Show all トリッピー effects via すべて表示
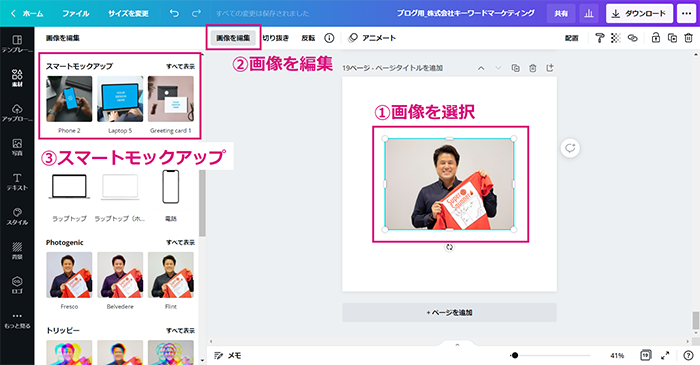 click(180, 330)
